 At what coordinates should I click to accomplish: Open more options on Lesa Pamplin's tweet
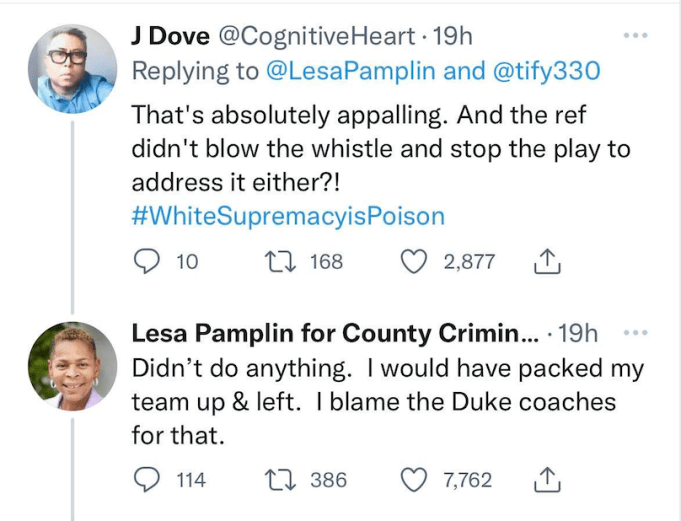pyautogui.click(x=635, y=333)
